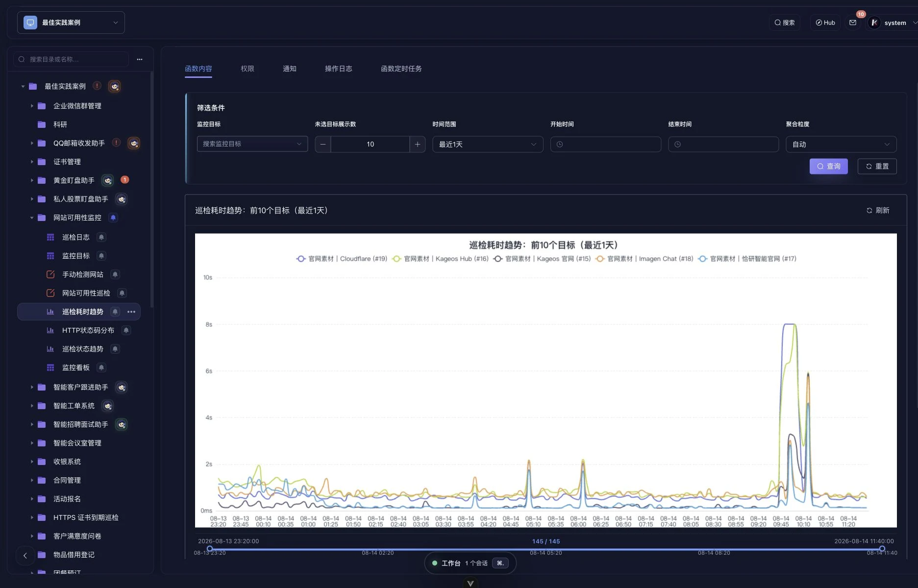The image size is (918, 588).
Task: Click the warning icon beside 最佳实践案例
Action: (97, 86)
